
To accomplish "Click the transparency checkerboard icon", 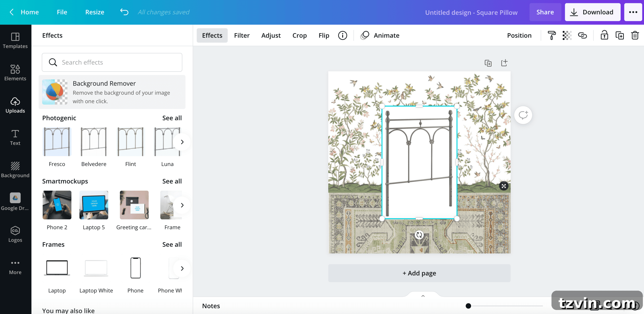I will (x=567, y=35).
